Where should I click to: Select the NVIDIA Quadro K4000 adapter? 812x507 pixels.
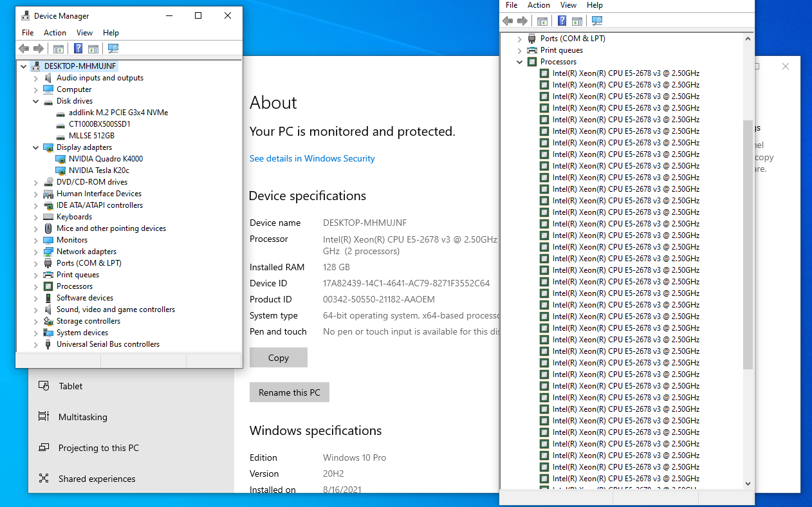coord(106,159)
